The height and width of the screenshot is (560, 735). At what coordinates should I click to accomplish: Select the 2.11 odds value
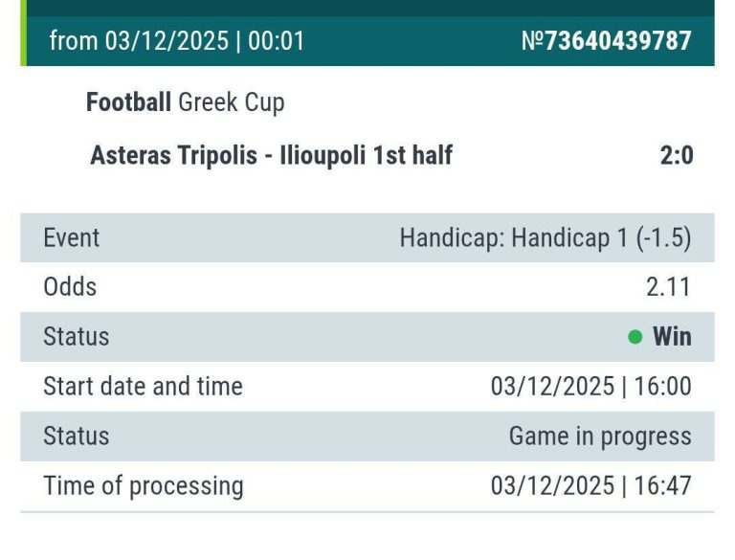[668, 286]
